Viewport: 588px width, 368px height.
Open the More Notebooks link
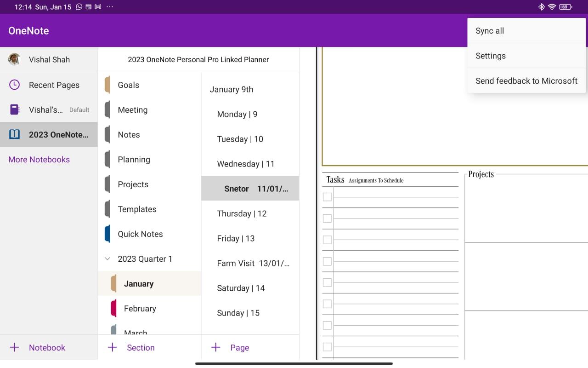tap(39, 159)
